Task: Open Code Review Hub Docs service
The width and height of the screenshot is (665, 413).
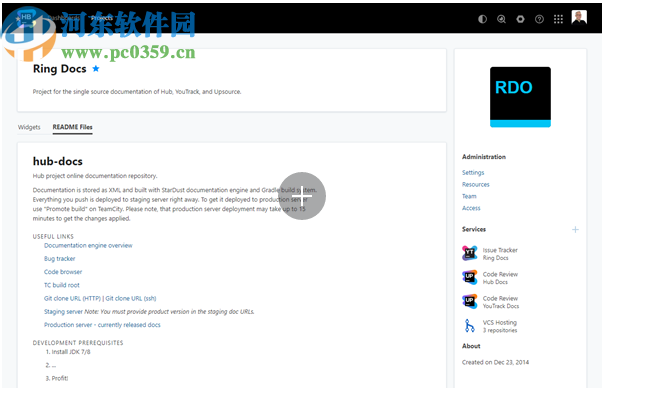Action: [500, 278]
